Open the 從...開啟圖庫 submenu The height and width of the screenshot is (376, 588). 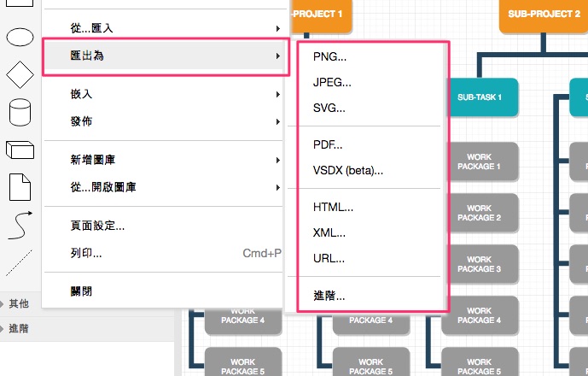(x=163, y=187)
